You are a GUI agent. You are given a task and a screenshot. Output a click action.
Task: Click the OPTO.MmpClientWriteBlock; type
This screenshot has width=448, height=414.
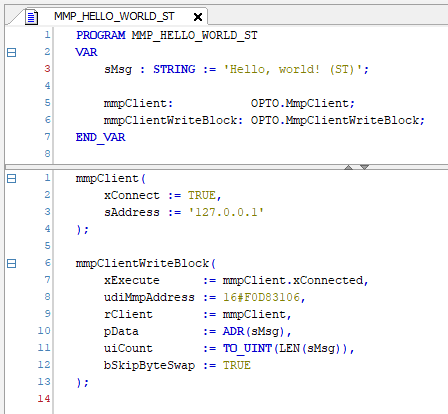point(338,120)
